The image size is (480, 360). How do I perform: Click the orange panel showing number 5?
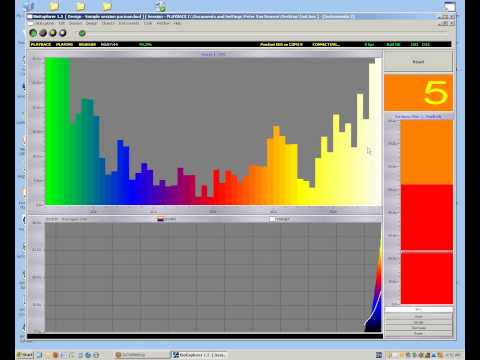pyautogui.click(x=418, y=93)
